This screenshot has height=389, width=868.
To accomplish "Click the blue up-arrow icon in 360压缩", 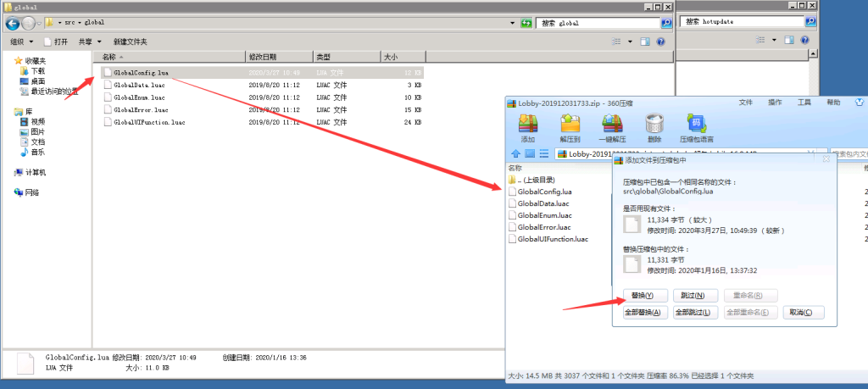I will pyautogui.click(x=516, y=154).
